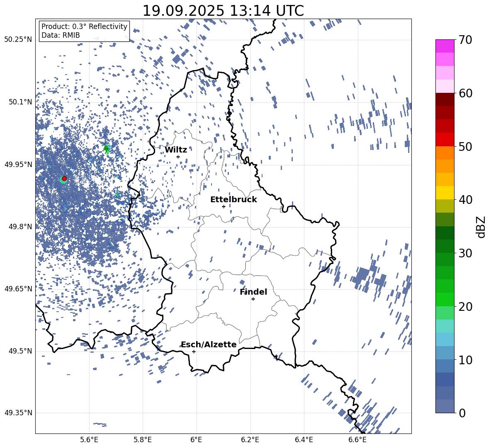
Task: Click the 49.35°N latitude label
Action: pos(18,413)
